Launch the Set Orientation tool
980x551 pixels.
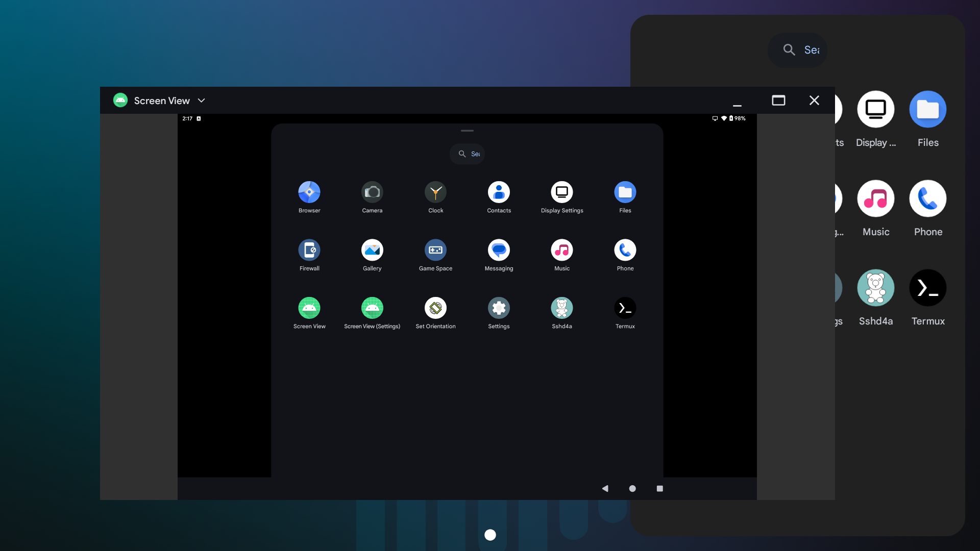click(435, 307)
